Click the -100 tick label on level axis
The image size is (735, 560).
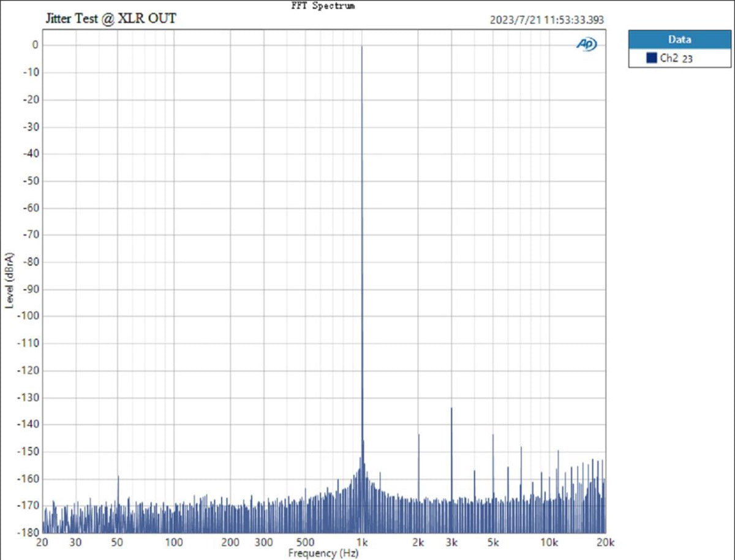click(28, 316)
